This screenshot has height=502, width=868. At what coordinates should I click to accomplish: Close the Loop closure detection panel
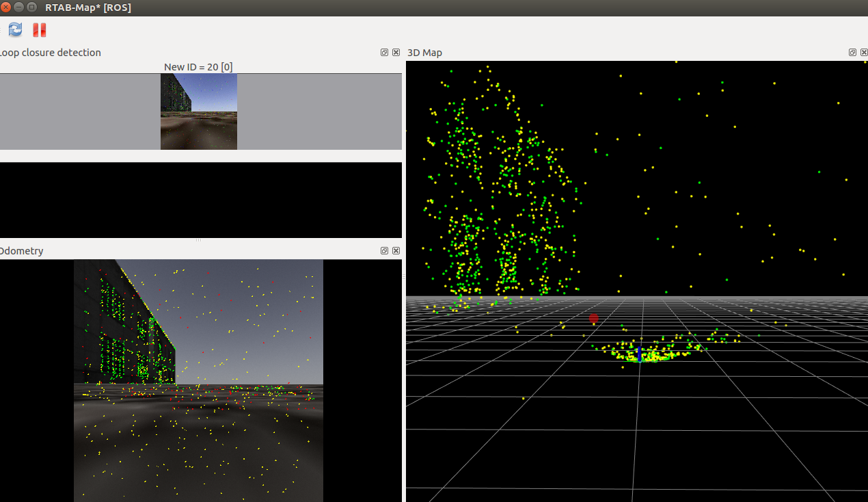396,53
